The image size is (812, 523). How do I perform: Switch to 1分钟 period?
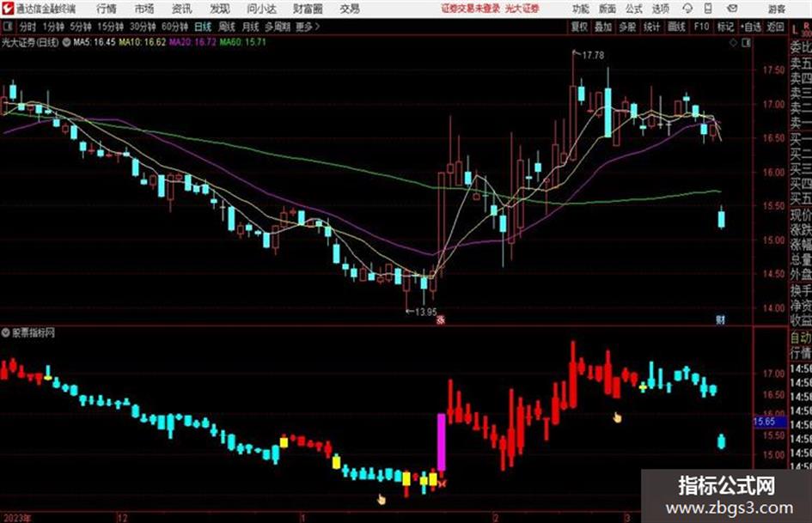click(x=53, y=27)
